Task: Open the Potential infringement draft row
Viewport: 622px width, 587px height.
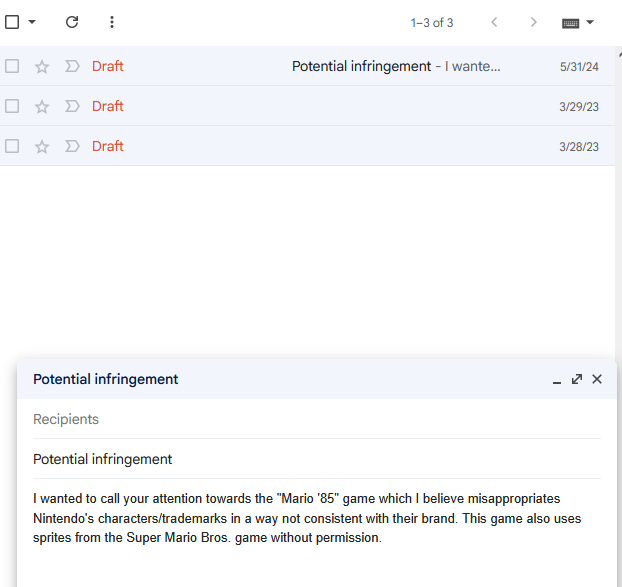Action: click(x=307, y=66)
